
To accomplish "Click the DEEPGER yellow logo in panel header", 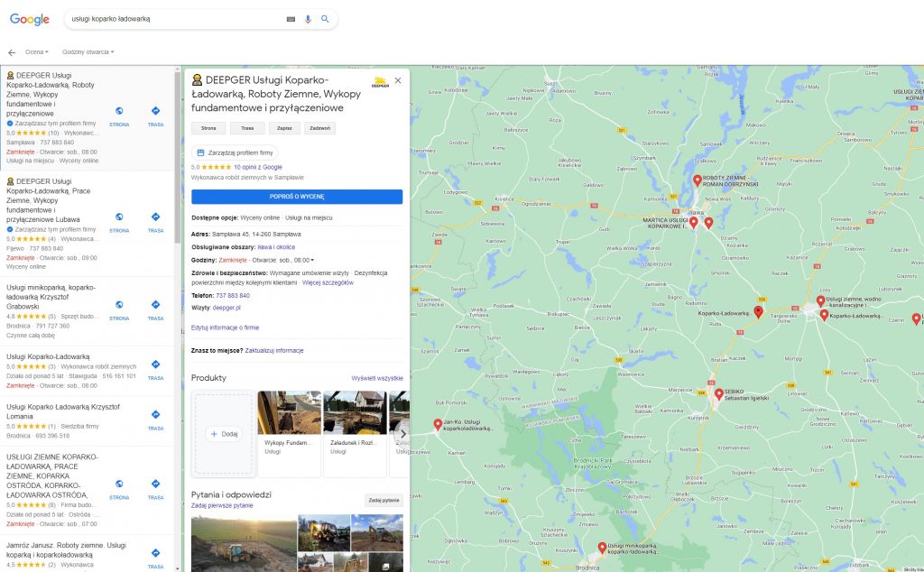I will (x=380, y=82).
